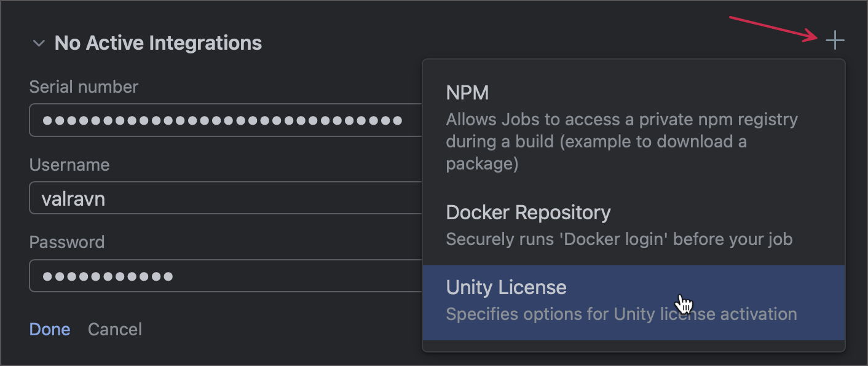Screen dimensions: 868x366
Task: Choose Docker Repository integration option
Action: (x=527, y=212)
